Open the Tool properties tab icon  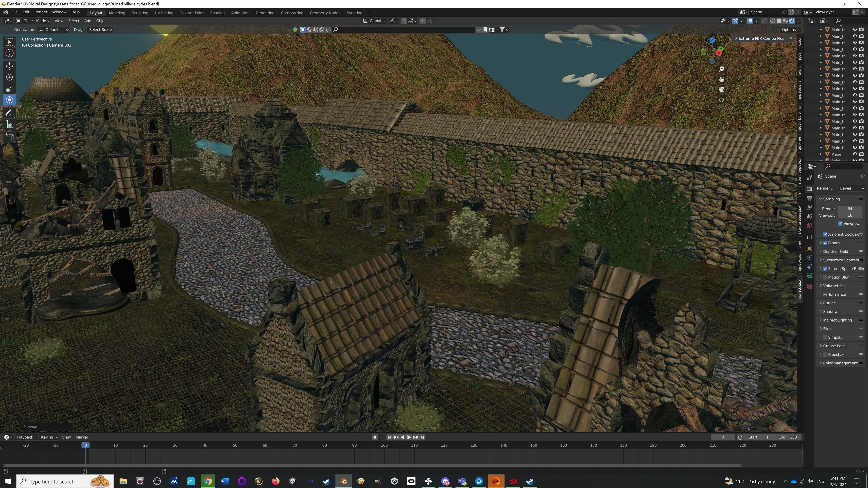[x=809, y=178]
